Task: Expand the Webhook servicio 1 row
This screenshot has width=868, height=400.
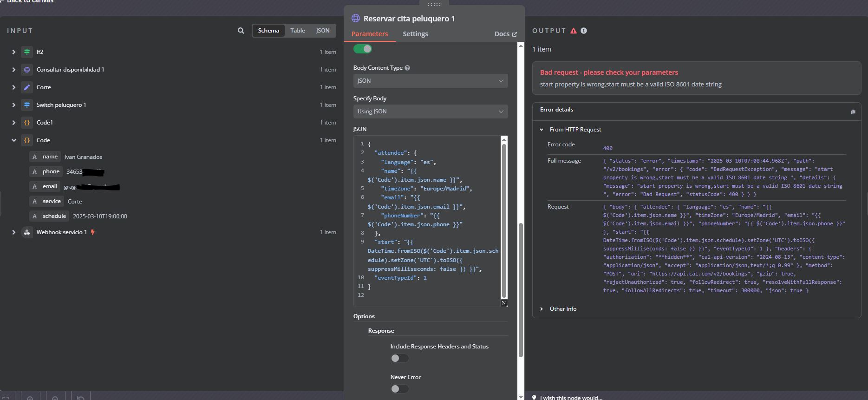Action: 13,232
